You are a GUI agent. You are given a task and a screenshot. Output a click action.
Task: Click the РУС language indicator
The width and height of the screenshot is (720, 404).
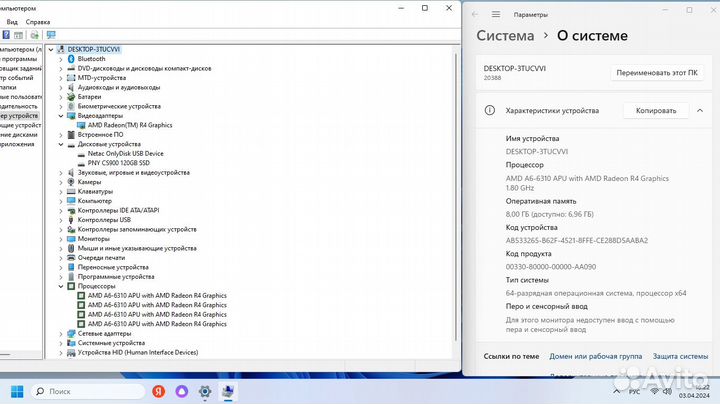(635, 392)
